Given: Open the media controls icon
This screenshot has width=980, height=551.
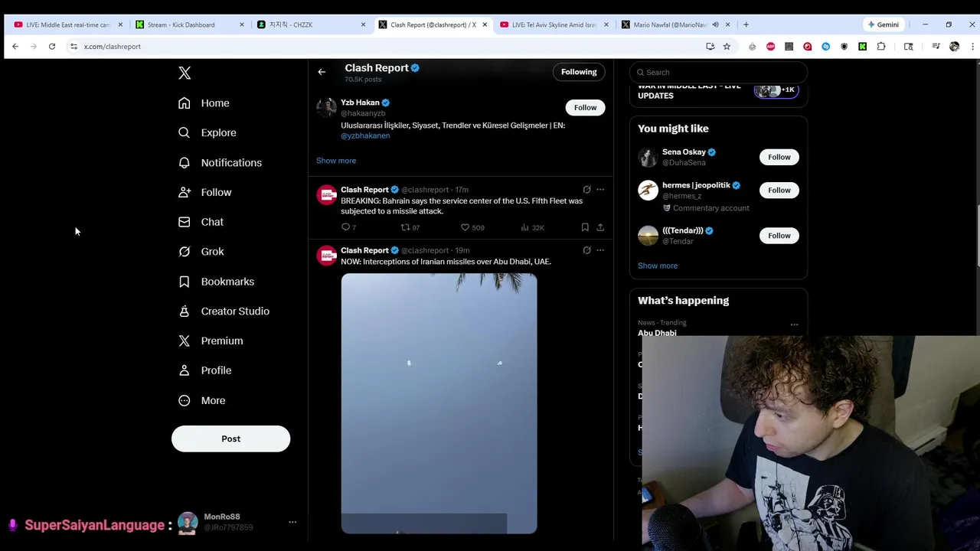Looking at the screenshot, I should click(x=936, y=47).
